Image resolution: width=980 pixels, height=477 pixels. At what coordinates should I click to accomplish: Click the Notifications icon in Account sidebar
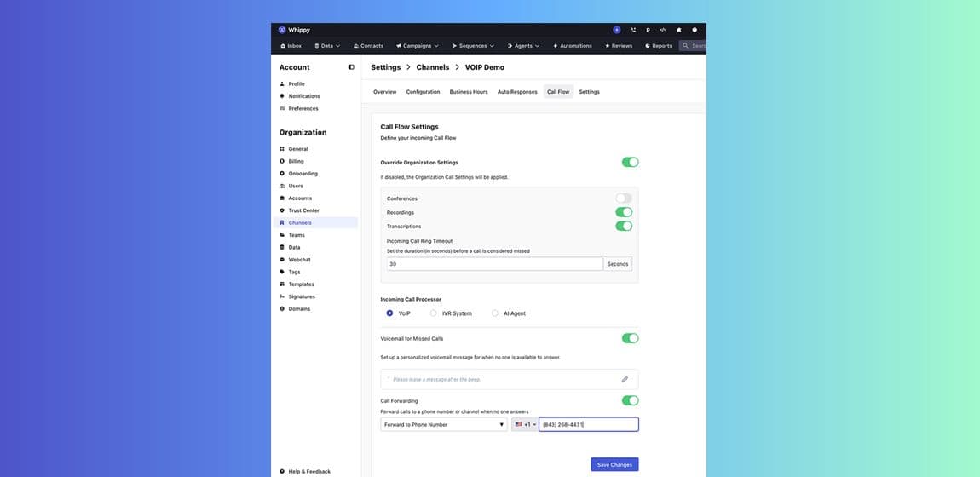282,96
